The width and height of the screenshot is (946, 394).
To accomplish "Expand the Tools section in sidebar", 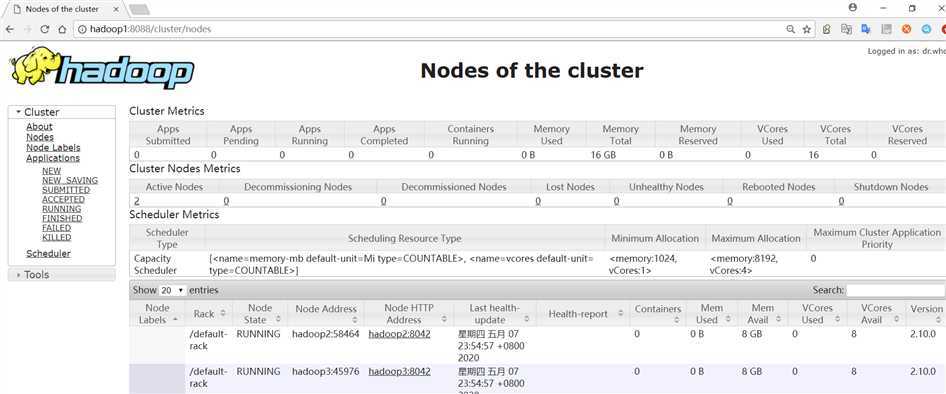I will [62, 275].
